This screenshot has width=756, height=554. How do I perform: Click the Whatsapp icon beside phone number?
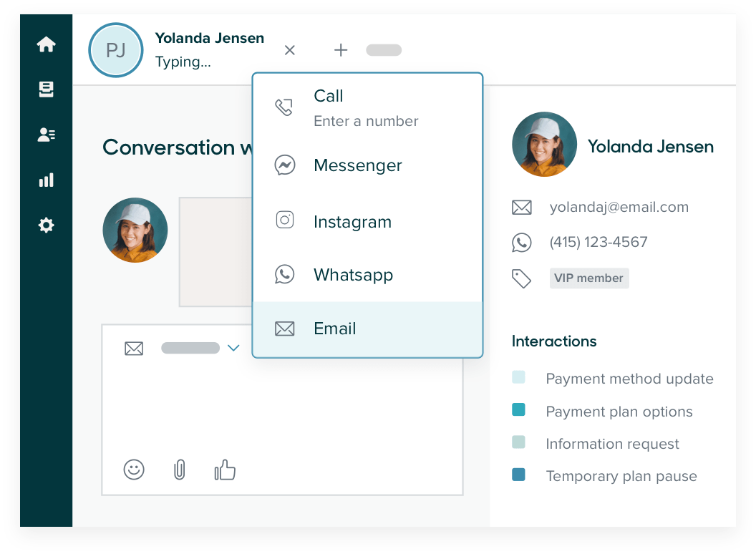(x=522, y=243)
